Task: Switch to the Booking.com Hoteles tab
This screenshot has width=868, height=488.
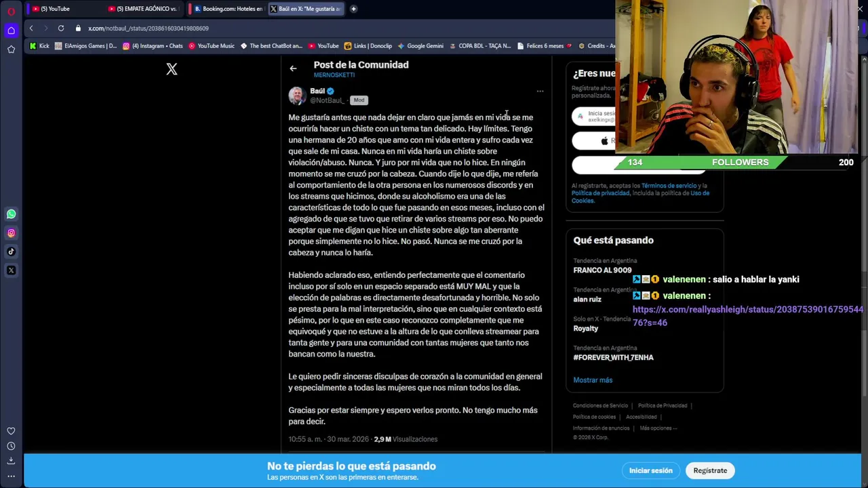Action: pyautogui.click(x=226, y=9)
